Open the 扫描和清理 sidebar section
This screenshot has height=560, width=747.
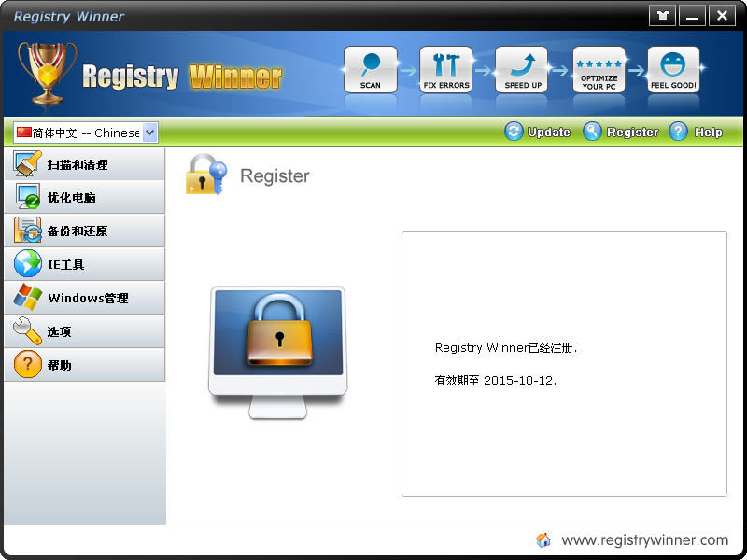[84, 164]
